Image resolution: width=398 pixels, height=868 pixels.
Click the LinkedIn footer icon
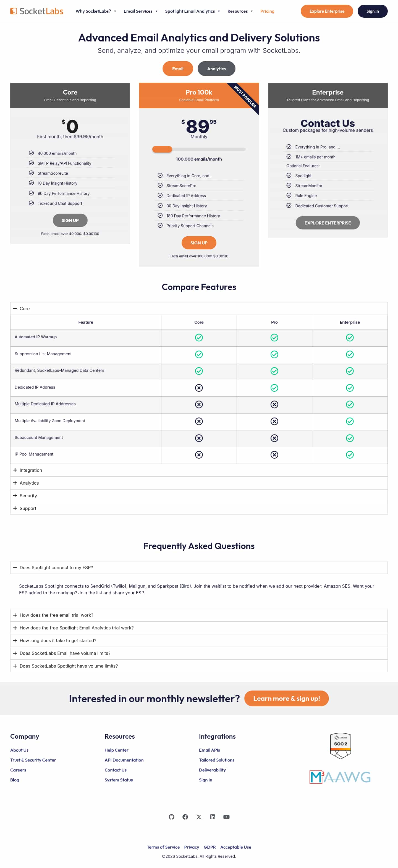(213, 817)
